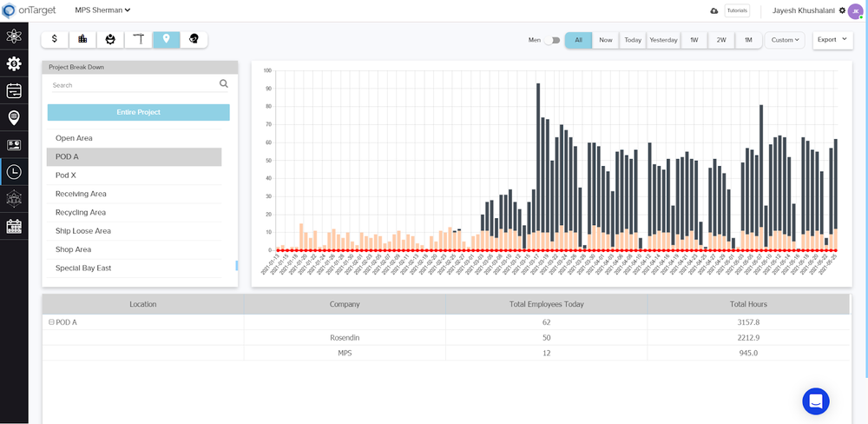Toggle the Men switch

coord(552,40)
